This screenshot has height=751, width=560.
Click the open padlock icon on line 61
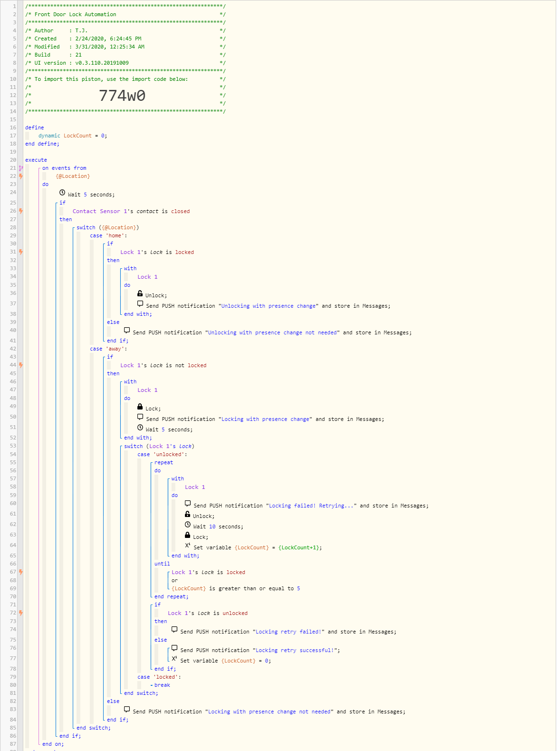coord(188,514)
